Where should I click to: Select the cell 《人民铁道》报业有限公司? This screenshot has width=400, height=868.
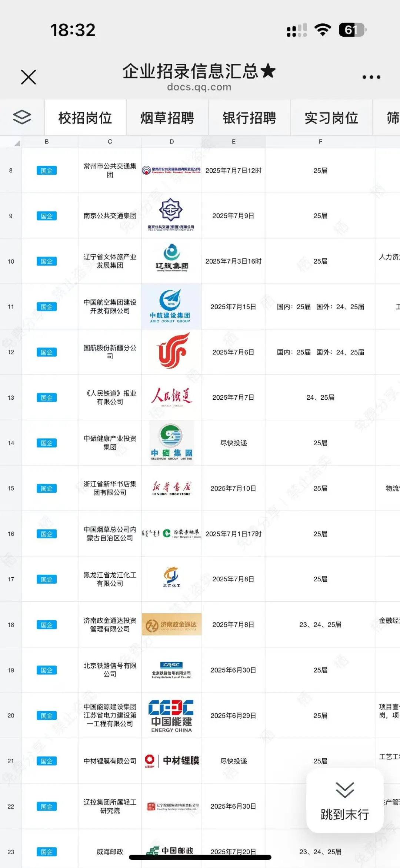coord(110,397)
